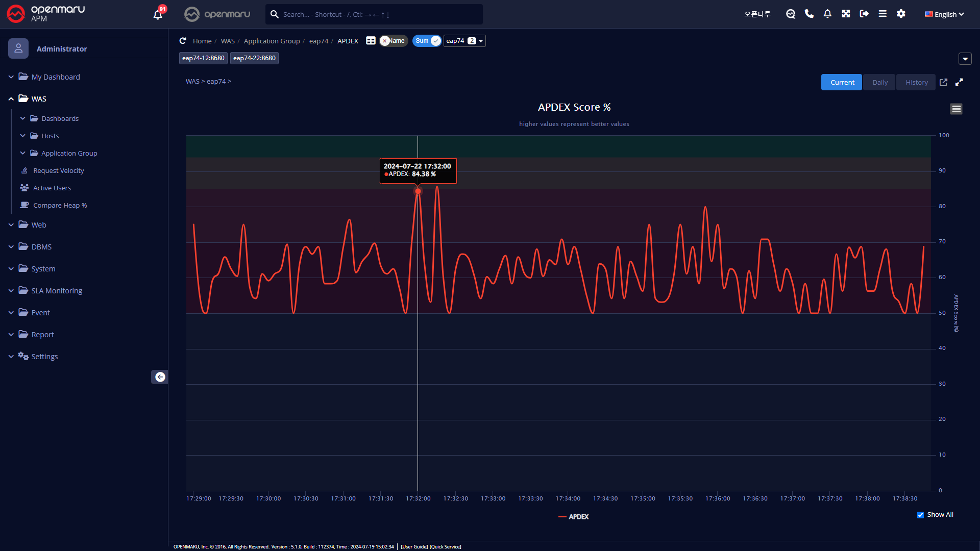The height and width of the screenshot is (551, 980).
Task: Switch to the Daily tab
Action: [879, 82]
